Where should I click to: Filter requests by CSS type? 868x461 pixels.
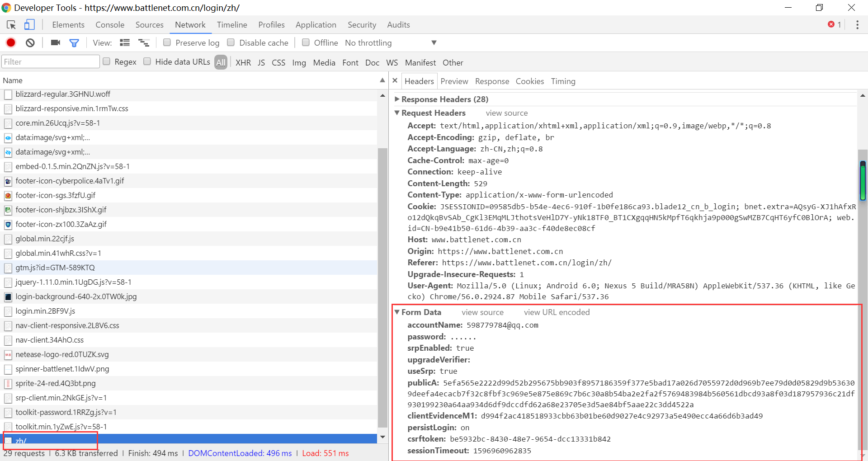tap(278, 62)
